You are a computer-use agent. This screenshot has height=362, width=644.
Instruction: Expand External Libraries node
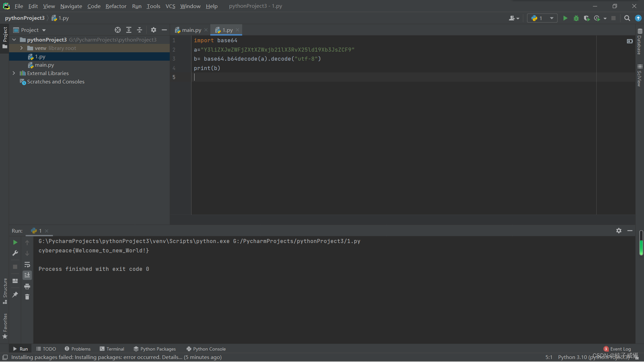[x=14, y=73]
